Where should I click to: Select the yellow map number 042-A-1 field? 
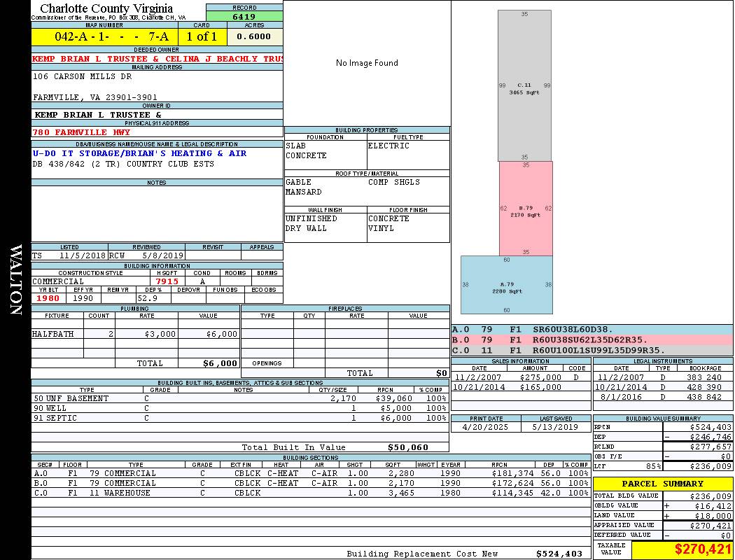pos(104,36)
